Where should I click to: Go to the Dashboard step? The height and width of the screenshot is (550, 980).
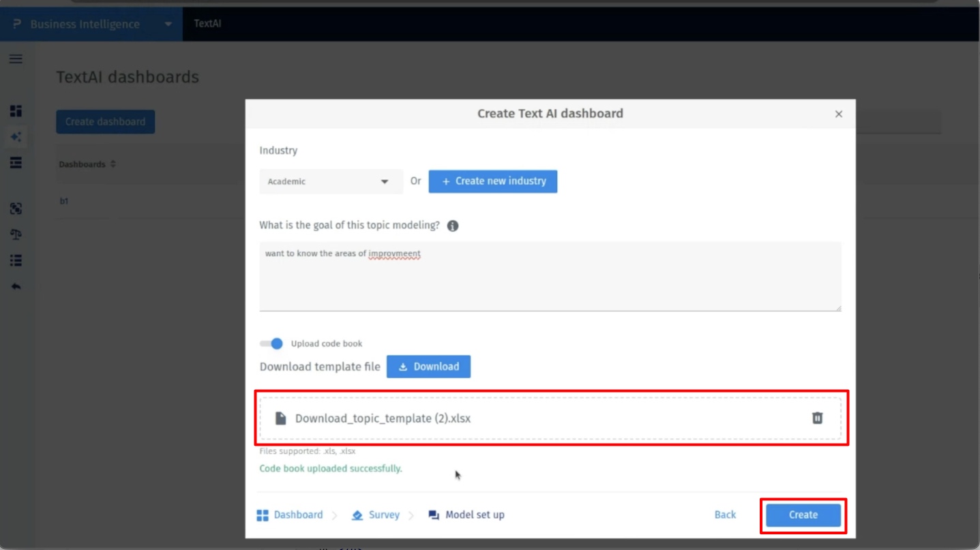tap(290, 515)
